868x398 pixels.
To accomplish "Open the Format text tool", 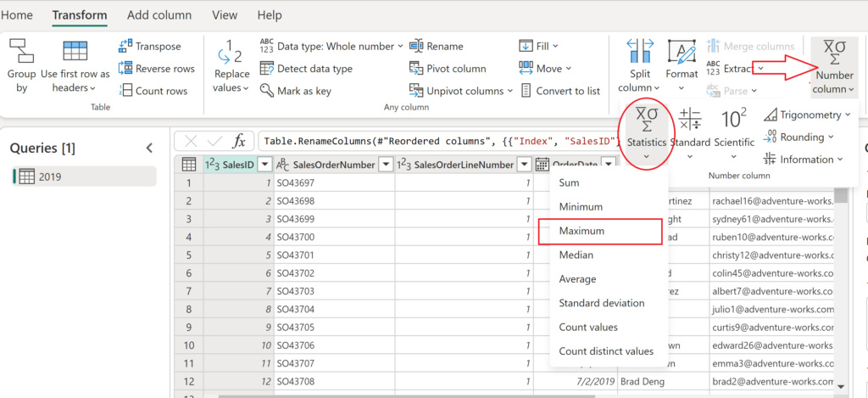I will point(682,65).
